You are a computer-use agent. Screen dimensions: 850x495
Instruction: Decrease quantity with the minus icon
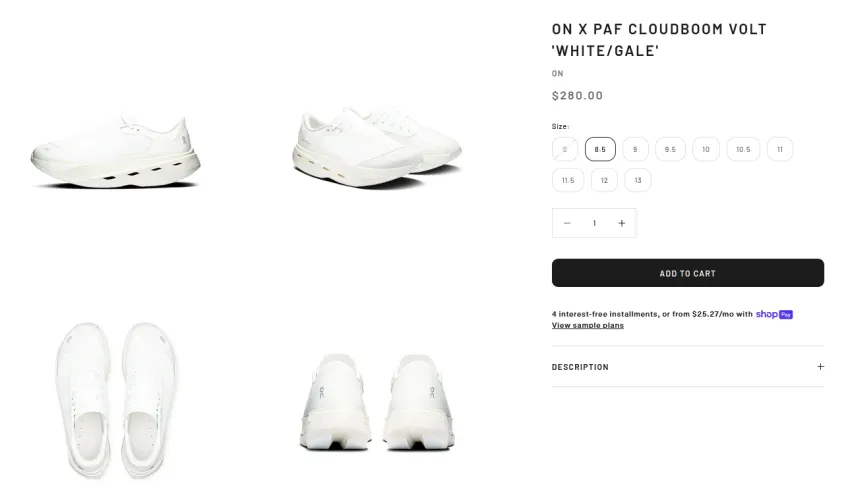(567, 223)
